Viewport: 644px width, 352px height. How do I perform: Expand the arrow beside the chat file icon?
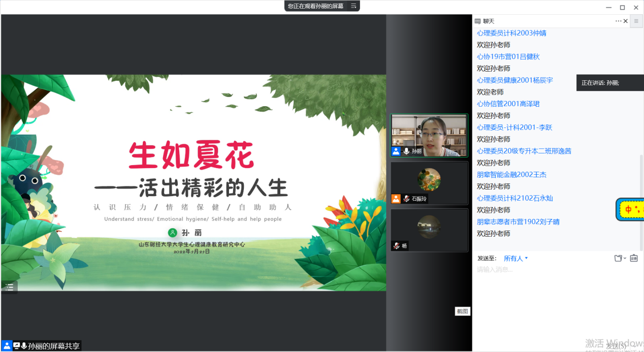pos(625,258)
